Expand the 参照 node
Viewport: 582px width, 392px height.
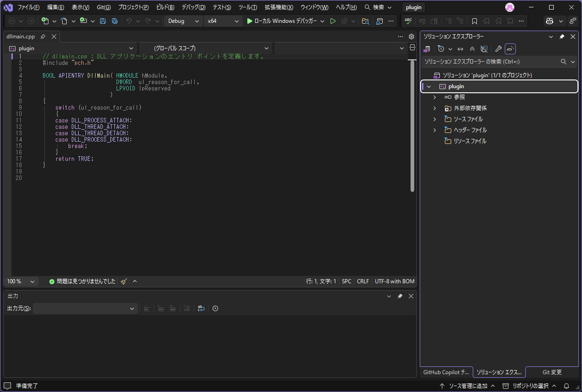point(435,97)
